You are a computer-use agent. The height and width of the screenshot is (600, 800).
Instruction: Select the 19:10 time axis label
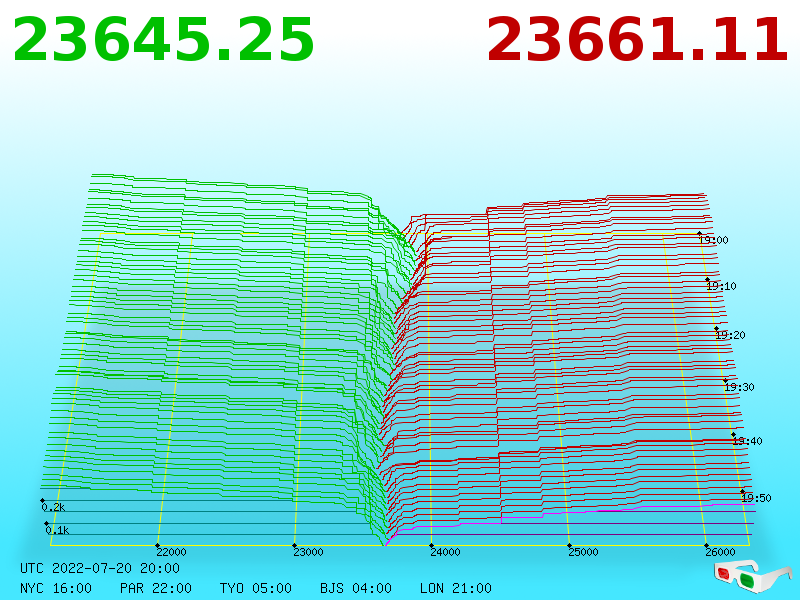(721, 286)
